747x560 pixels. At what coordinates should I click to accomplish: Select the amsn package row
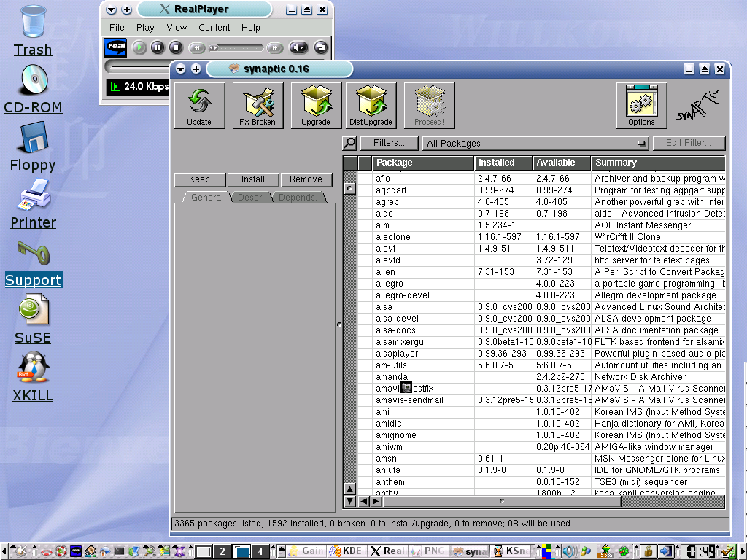pos(541,459)
